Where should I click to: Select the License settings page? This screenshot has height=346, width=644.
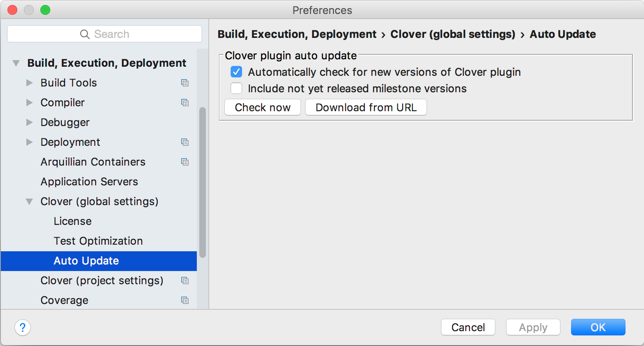tap(72, 221)
